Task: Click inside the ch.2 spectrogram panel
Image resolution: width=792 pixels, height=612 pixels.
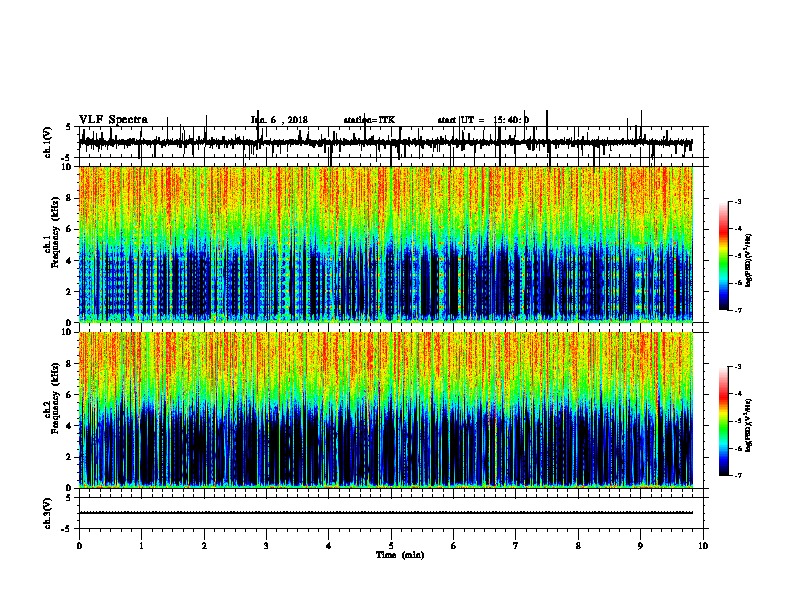Action: (386, 410)
